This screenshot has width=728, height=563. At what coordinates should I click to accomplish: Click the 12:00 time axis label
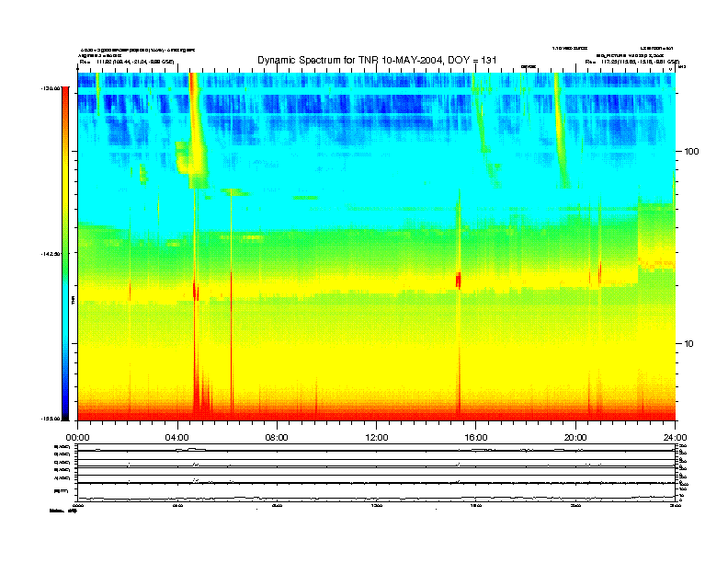click(377, 438)
